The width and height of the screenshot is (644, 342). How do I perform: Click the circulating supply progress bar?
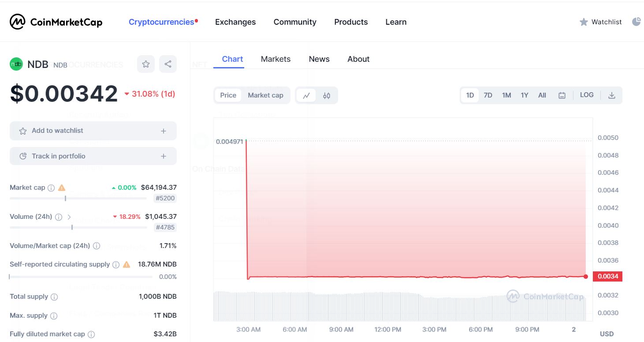click(81, 277)
